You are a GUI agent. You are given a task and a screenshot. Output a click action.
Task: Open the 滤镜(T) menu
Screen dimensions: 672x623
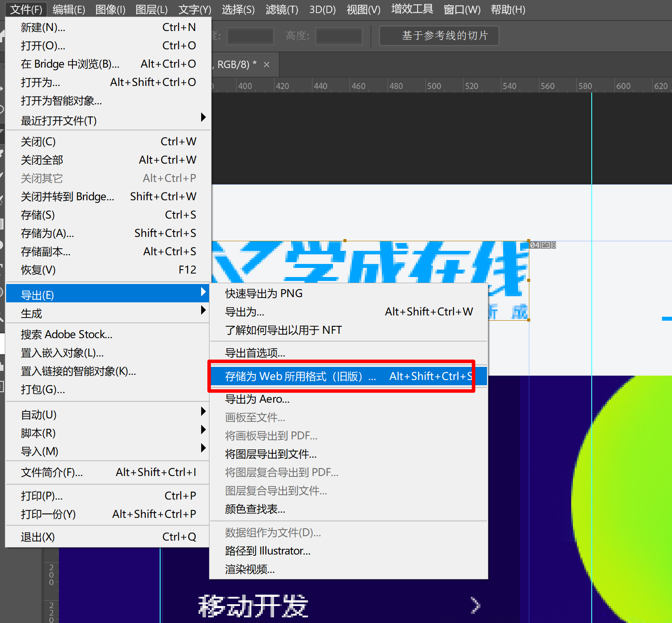[x=282, y=9]
